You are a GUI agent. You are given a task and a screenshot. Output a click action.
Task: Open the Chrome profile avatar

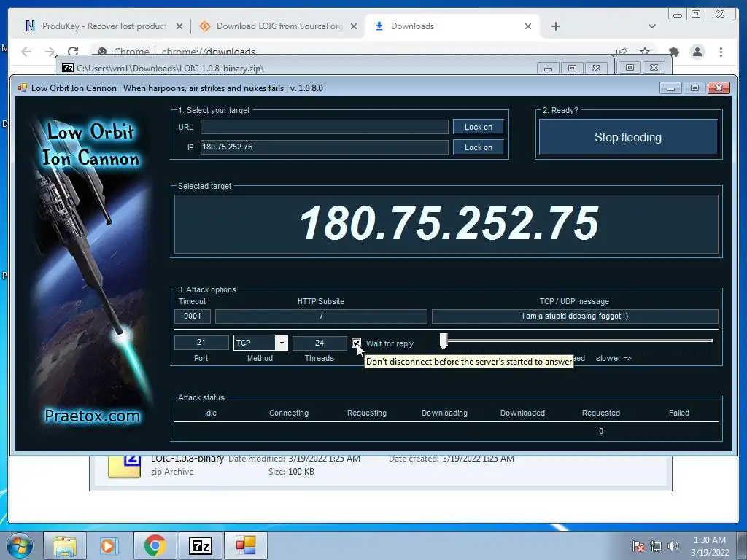(x=697, y=52)
